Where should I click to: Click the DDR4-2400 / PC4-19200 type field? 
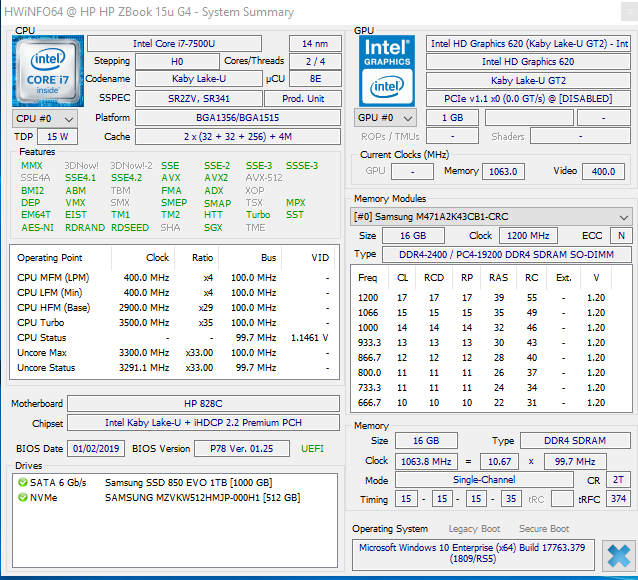(506, 255)
